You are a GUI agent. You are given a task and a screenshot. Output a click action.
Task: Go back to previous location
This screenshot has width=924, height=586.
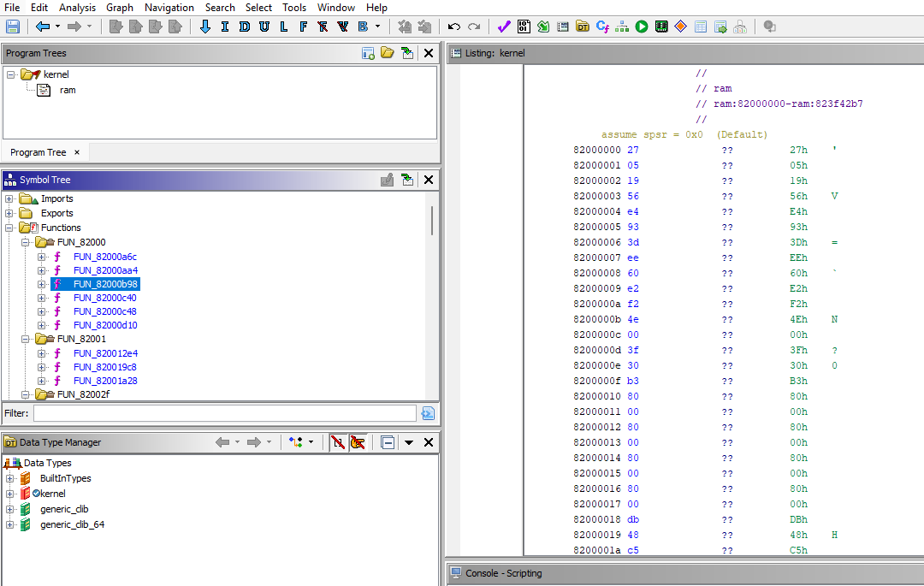(43, 27)
